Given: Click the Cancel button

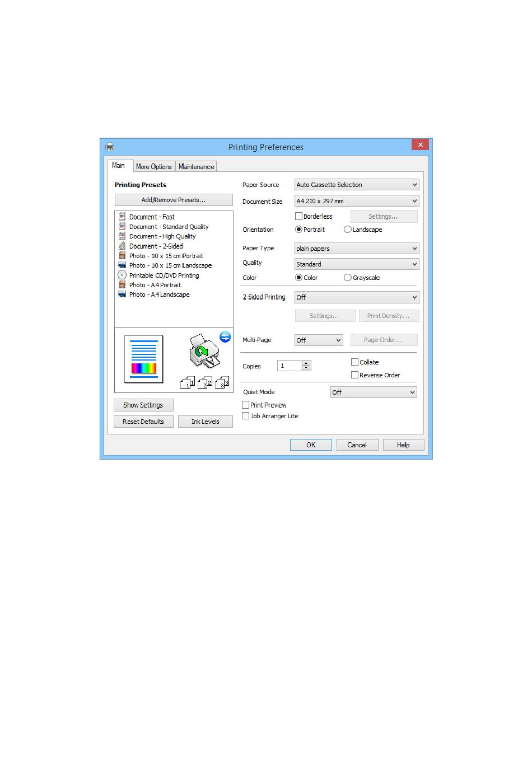Looking at the screenshot, I should coord(357,445).
